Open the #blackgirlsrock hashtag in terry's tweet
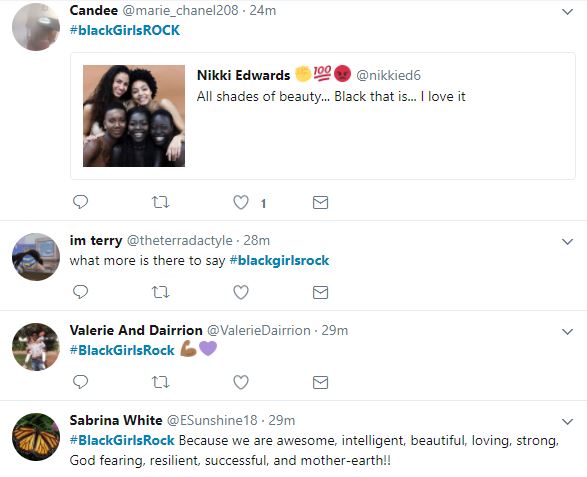The height and width of the screenshot is (477, 587). point(279,261)
